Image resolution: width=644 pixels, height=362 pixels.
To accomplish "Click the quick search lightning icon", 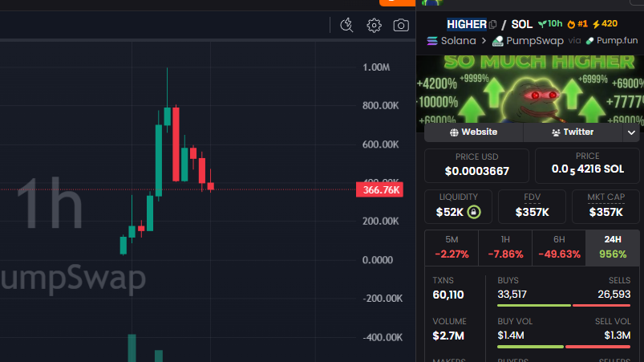I will pyautogui.click(x=346, y=26).
